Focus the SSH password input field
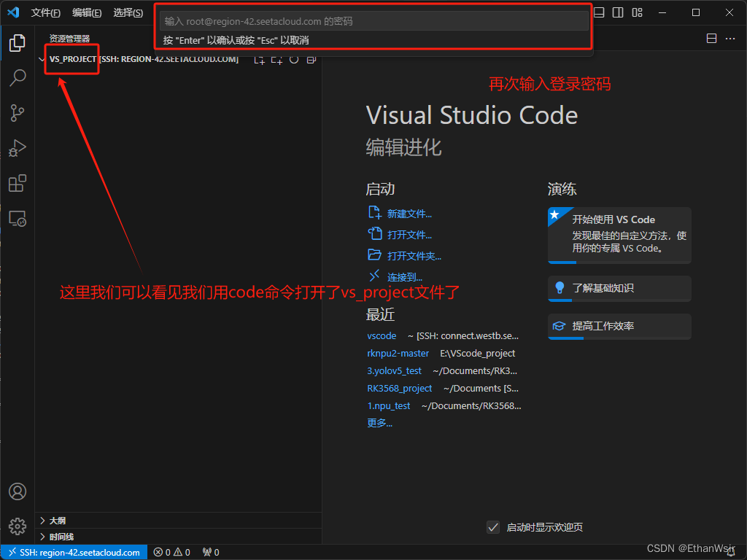 374,21
